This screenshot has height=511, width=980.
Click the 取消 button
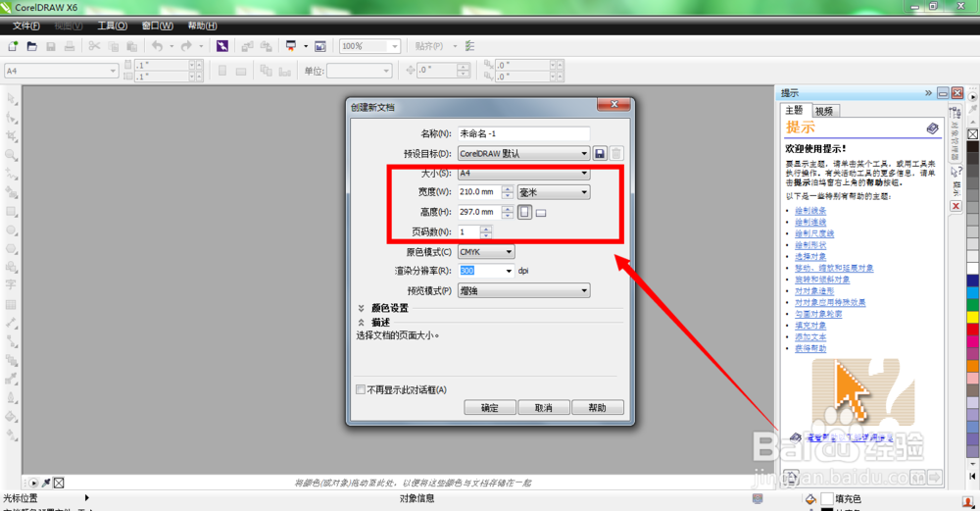click(544, 407)
